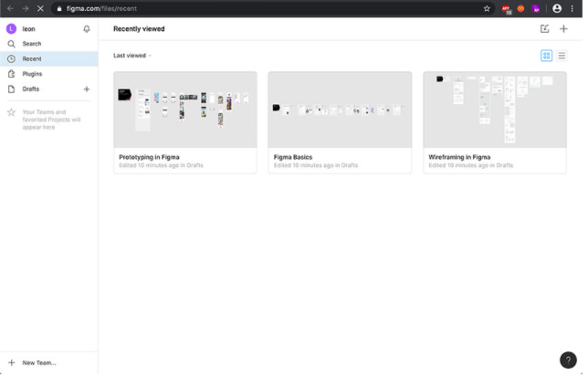This screenshot has height=377, width=588.
Task: Click the leon user avatar icon
Action: 11,29
